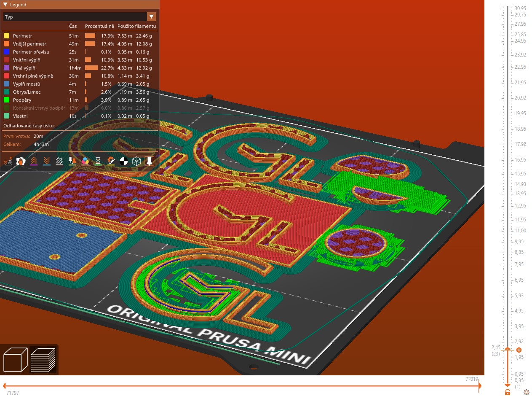532x396 pixels.
Task: Switch to sliced layers preview
Action: tap(43, 360)
